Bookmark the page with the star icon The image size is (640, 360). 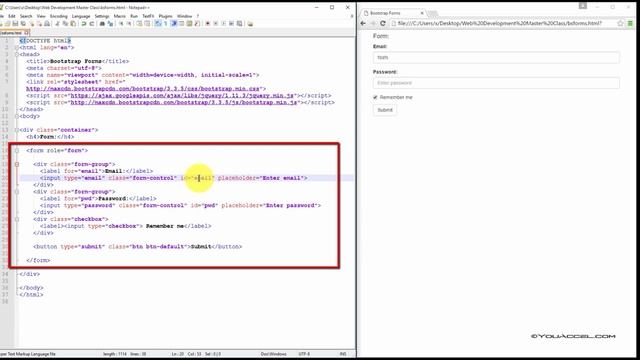(620, 23)
